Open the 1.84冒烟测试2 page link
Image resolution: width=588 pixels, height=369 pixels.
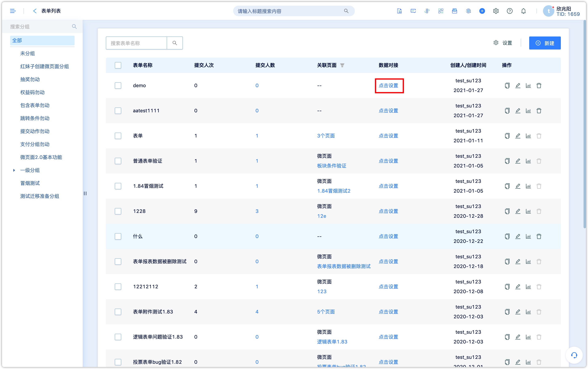pos(334,191)
